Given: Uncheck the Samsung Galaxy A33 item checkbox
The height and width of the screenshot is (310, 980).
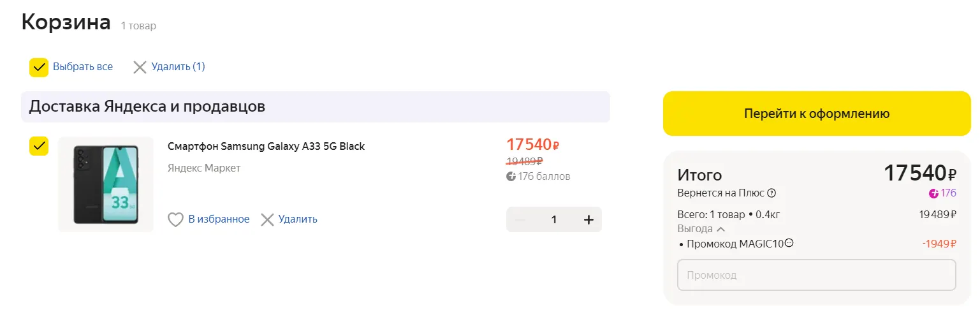Looking at the screenshot, I should 39,146.
